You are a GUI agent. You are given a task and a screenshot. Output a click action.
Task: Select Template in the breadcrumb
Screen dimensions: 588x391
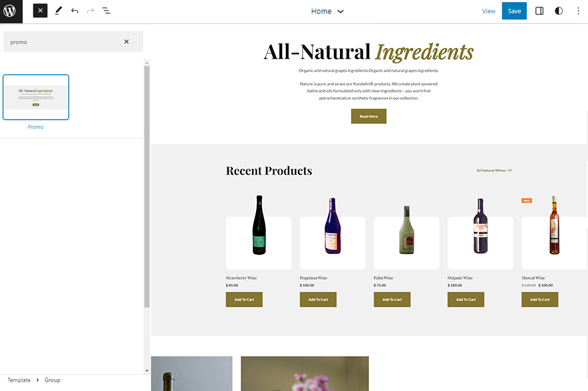point(19,380)
